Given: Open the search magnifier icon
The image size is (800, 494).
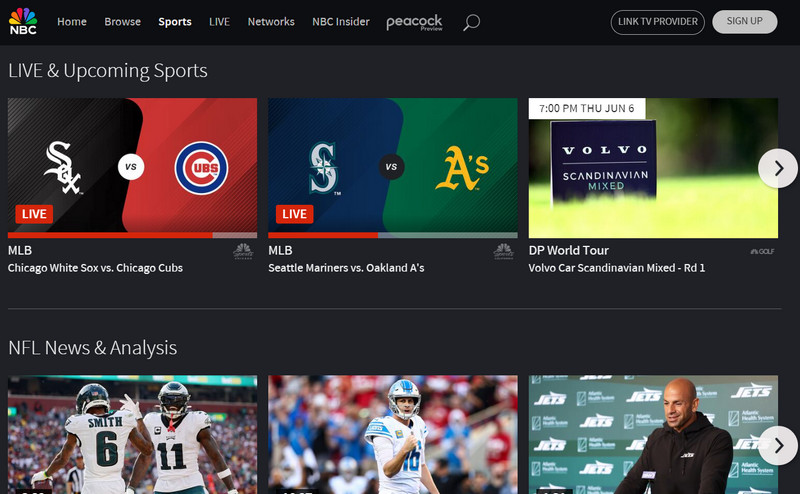Looking at the screenshot, I should [471, 22].
